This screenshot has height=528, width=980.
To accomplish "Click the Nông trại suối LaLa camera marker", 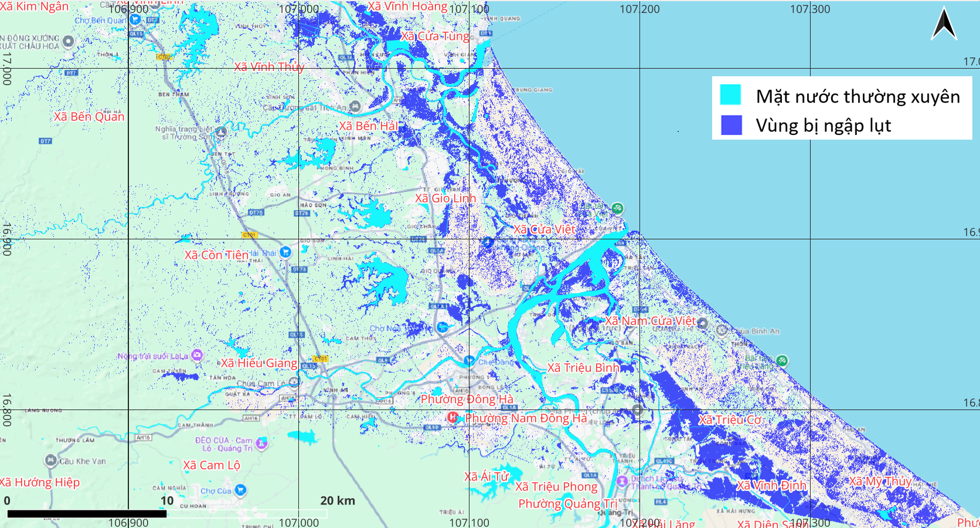I will coord(197,355).
